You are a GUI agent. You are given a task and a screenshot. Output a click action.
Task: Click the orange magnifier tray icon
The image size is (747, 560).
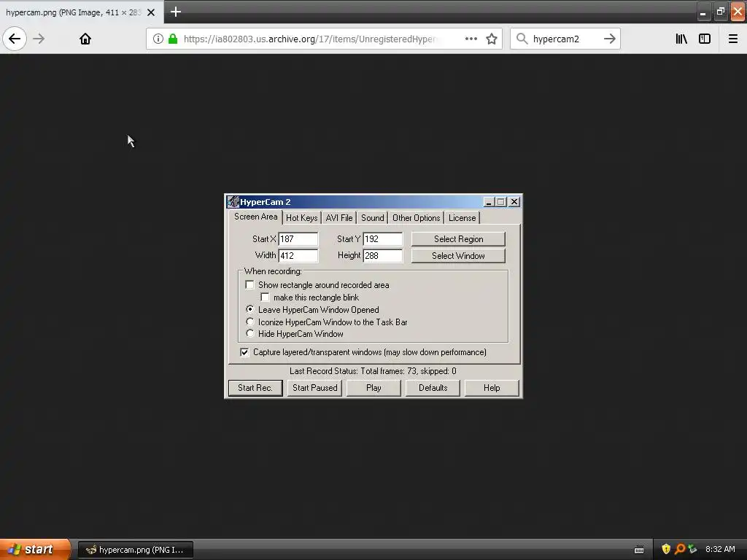[x=680, y=549]
